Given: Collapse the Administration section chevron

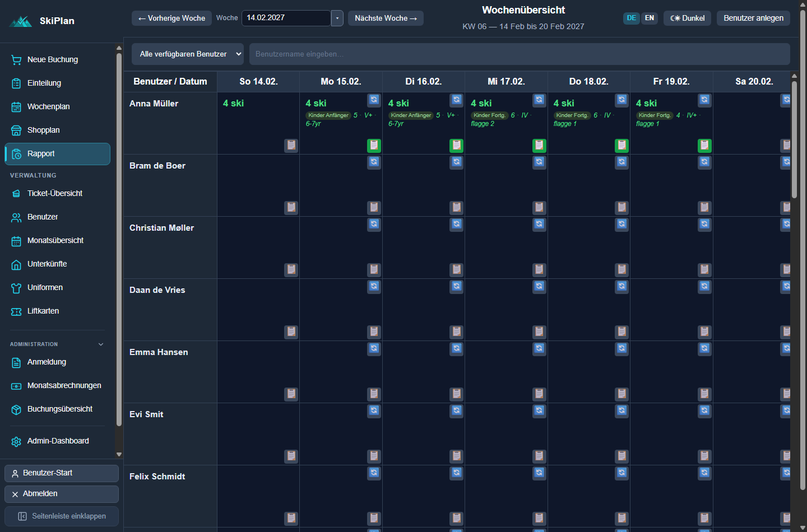Looking at the screenshot, I should coord(101,344).
